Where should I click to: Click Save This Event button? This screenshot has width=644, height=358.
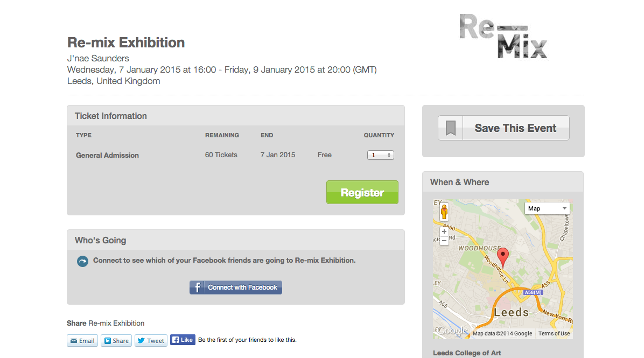[x=503, y=128]
